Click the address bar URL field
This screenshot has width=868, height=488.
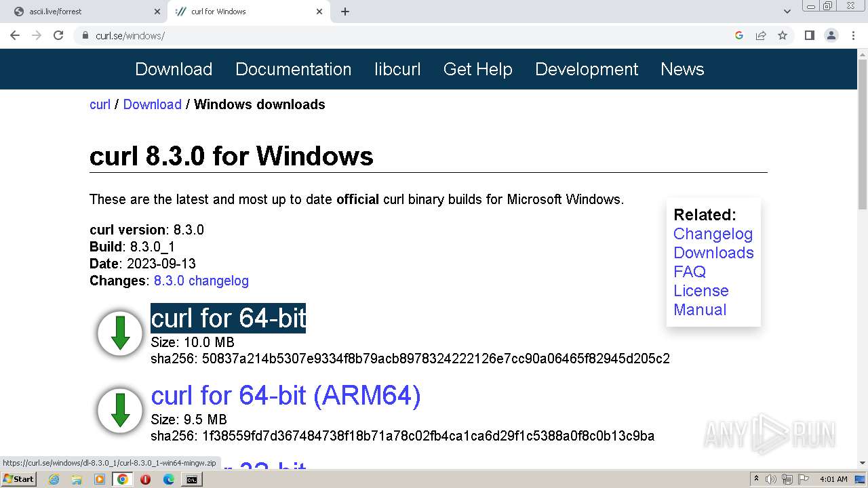pyautogui.click(x=407, y=35)
